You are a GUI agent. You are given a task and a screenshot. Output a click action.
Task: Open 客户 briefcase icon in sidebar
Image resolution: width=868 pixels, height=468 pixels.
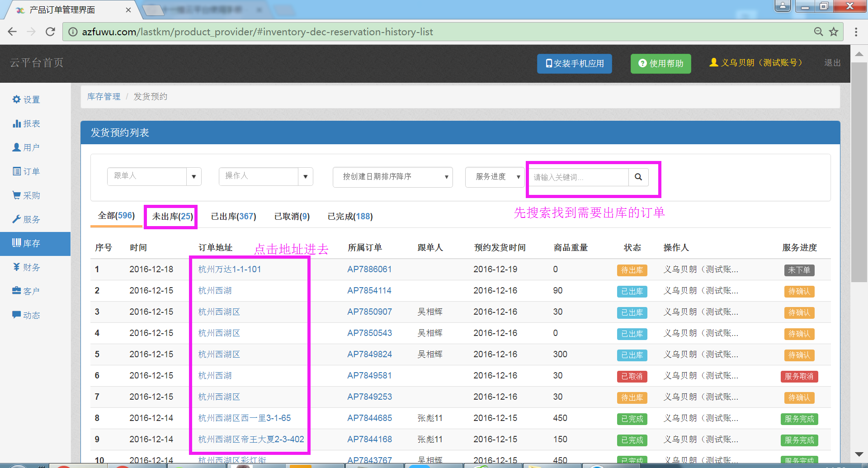[x=17, y=291]
